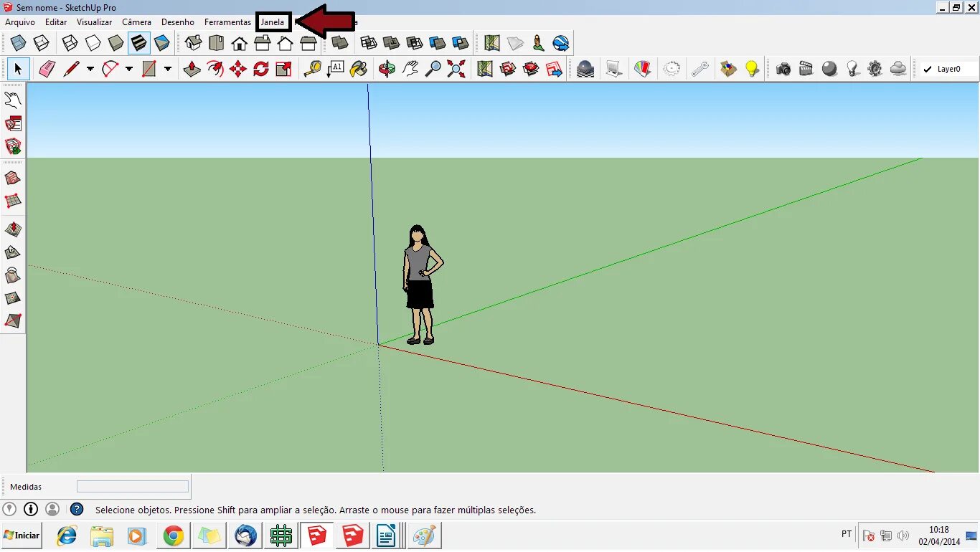Click the clapperboard animation icon

[x=806, y=69]
